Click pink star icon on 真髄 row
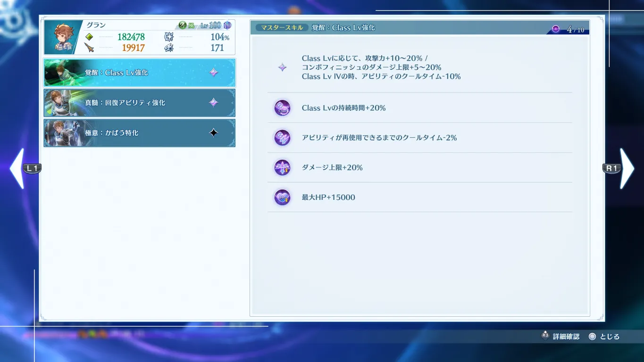The width and height of the screenshot is (644, 362). click(x=214, y=102)
